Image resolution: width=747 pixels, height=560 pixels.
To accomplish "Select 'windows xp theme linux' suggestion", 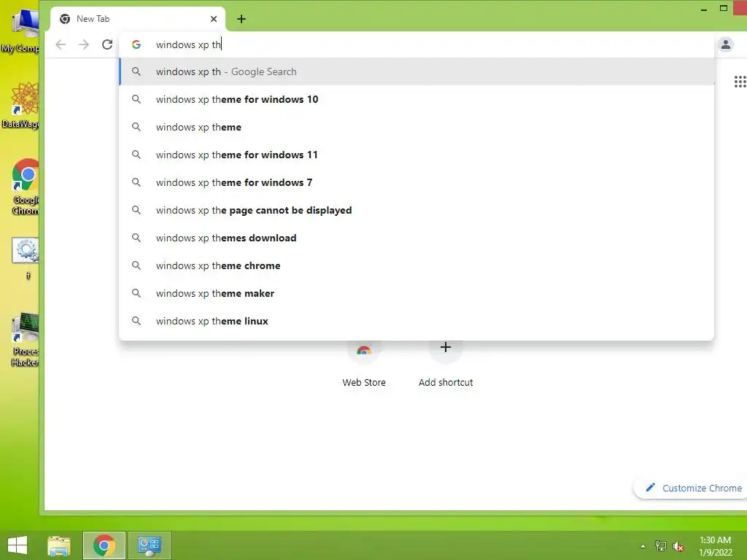I will [x=417, y=321].
